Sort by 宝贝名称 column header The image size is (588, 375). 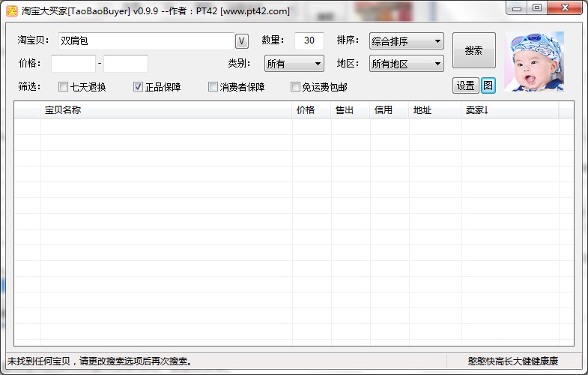[x=166, y=110]
